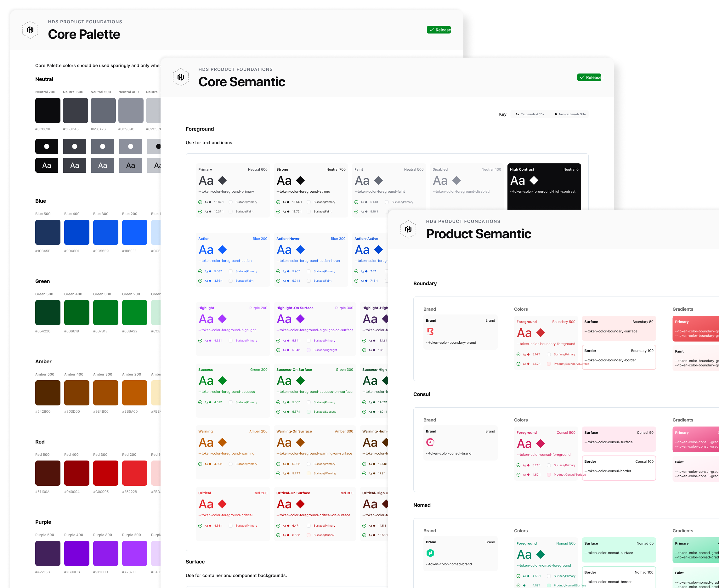This screenshot has height=588, width=719.
Task: Select the Nomad Surface card labeled Nomad 50
Action: 619,550
